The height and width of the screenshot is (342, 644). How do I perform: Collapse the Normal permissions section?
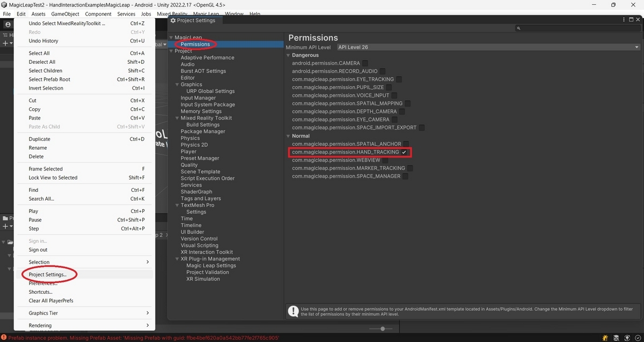tap(288, 136)
